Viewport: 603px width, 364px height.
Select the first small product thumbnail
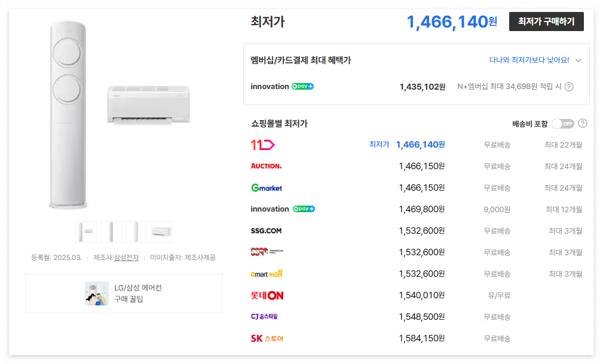coord(85,232)
